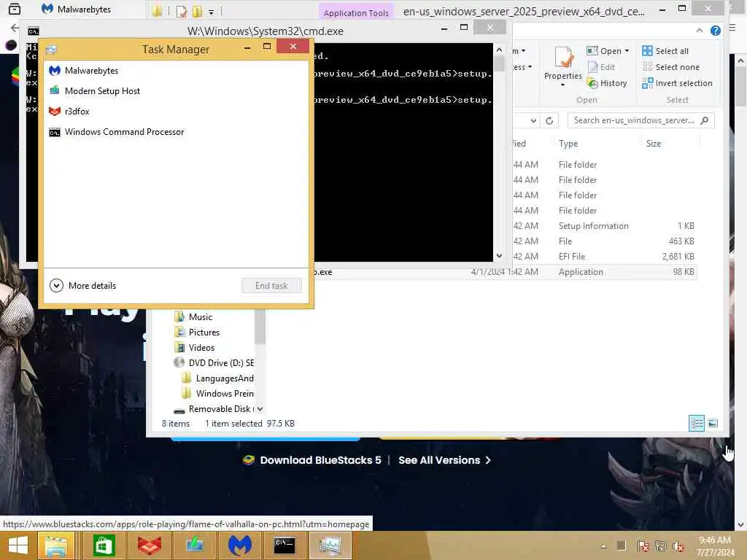Select r3dfox in Task Manager list
Viewport: 747px width, 560px height.
point(177,112)
